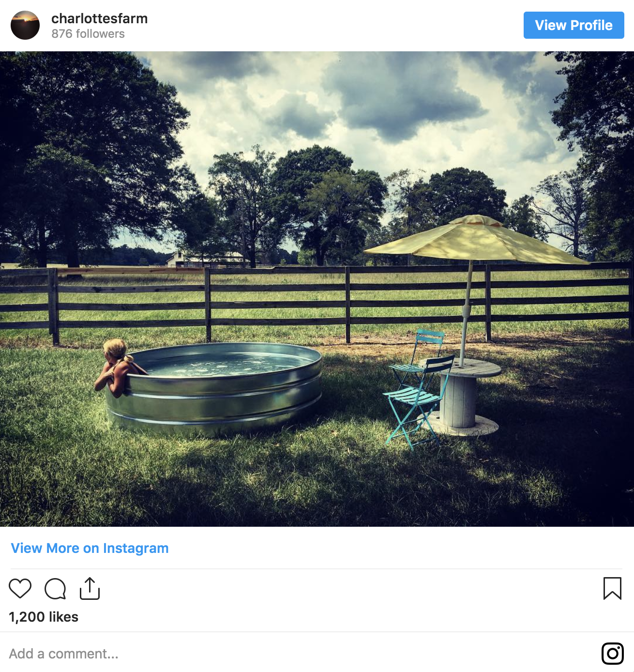Click the 876 followers text
Image resolution: width=634 pixels, height=672 pixels.
pos(88,34)
